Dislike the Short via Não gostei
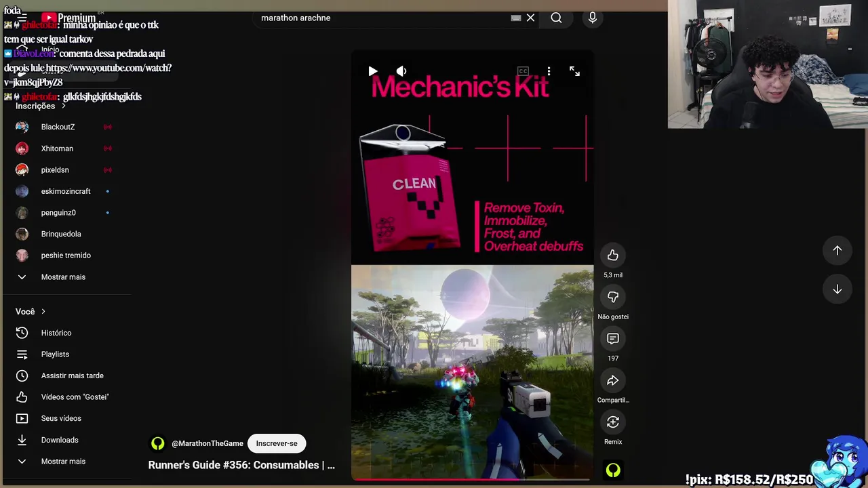 click(613, 297)
